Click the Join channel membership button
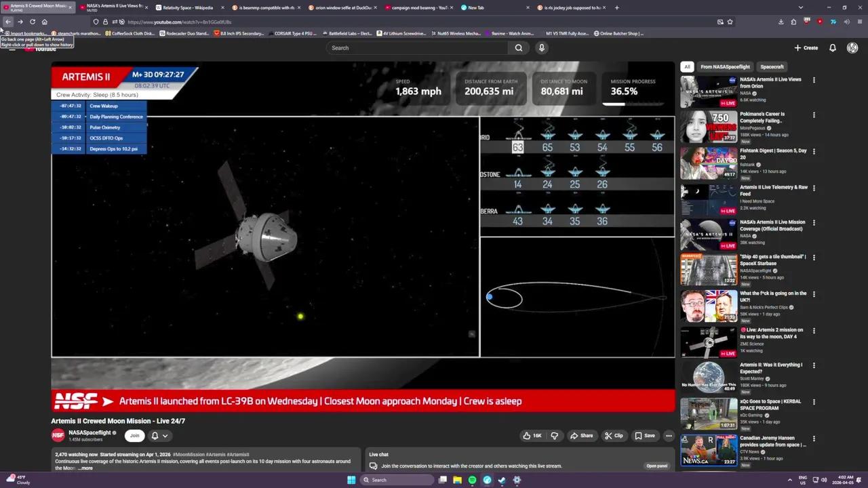 coord(134,436)
